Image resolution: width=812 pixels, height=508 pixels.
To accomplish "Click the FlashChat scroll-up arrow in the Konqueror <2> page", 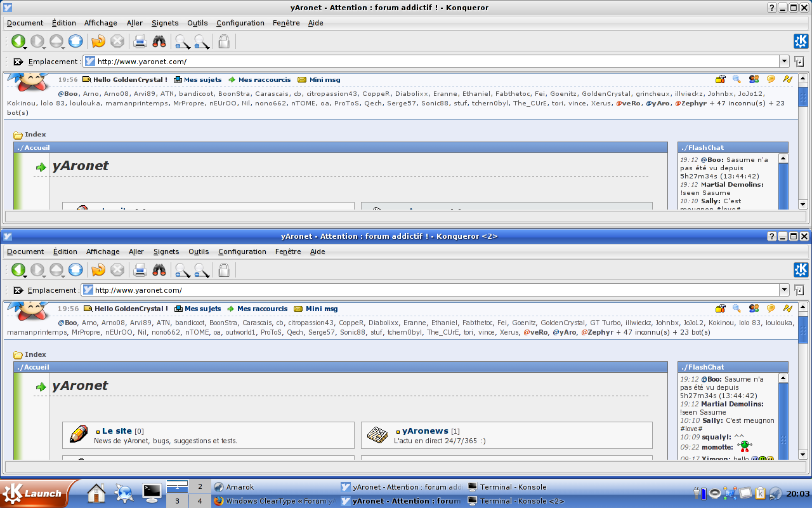I will click(783, 378).
